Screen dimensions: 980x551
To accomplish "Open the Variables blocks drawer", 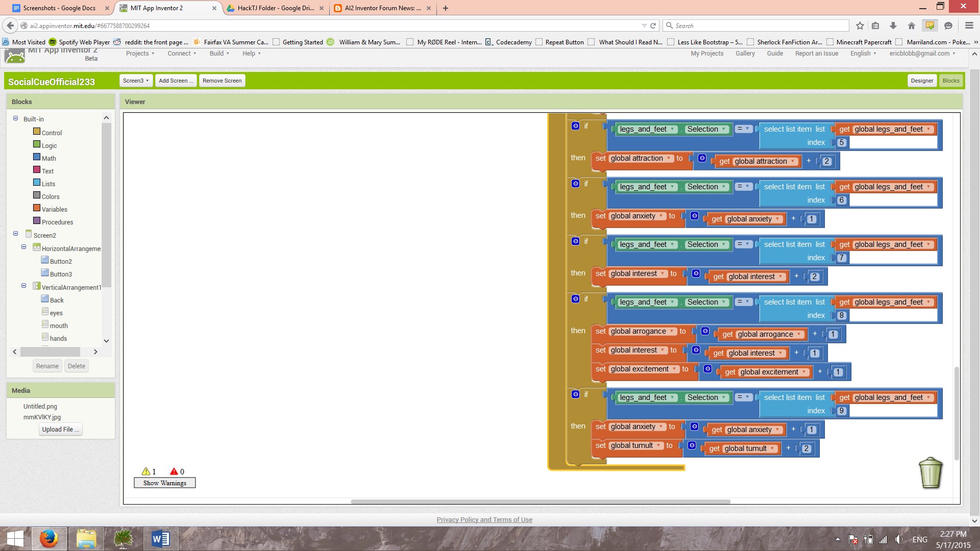I will (x=54, y=209).
